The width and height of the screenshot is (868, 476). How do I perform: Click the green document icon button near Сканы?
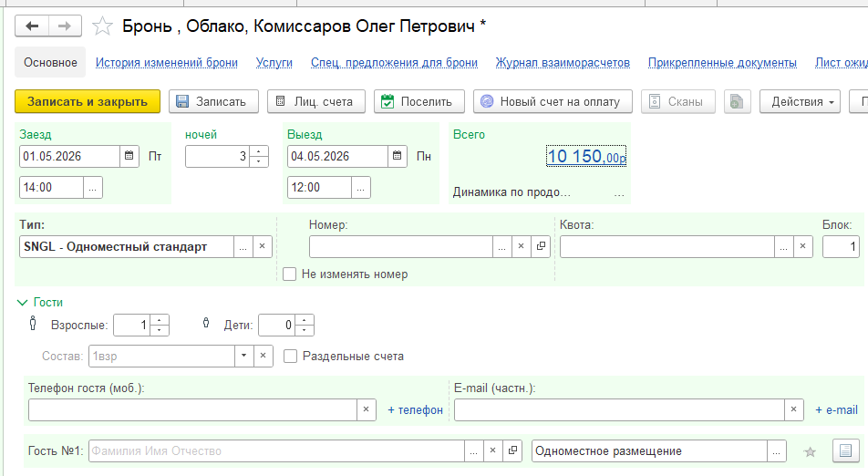tap(737, 102)
